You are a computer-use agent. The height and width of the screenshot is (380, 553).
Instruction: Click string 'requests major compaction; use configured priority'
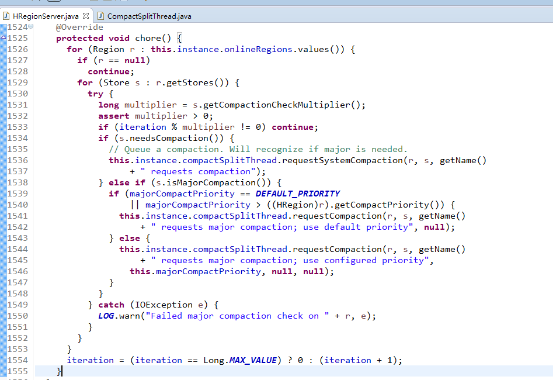click(290, 260)
